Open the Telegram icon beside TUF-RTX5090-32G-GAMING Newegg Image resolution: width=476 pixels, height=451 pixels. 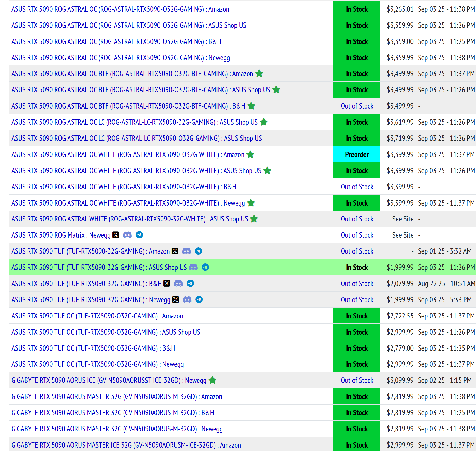click(x=199, y=300)
